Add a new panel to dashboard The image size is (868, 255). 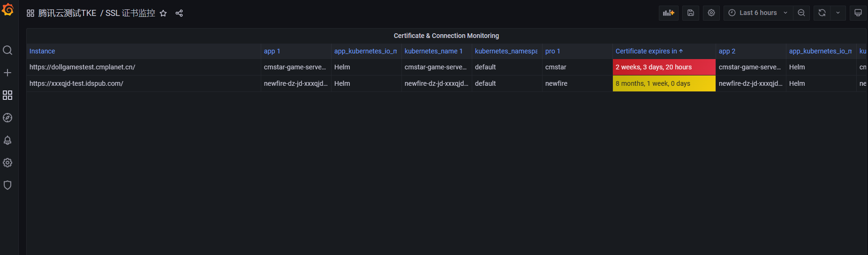pos(669,13)
